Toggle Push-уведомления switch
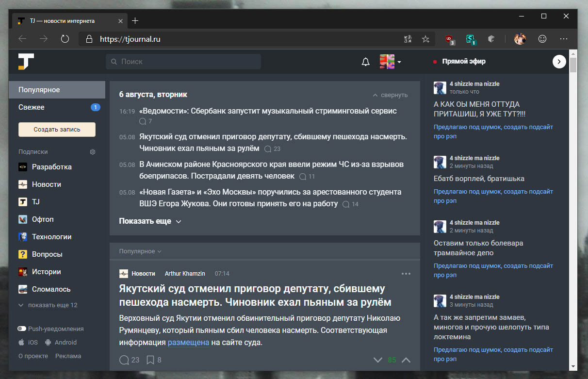 pos(22,329)
